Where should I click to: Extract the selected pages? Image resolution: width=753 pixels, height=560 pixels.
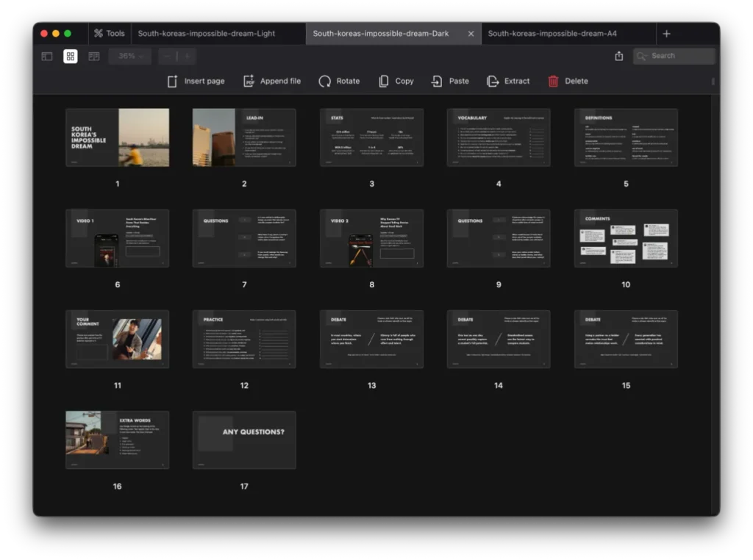point(508,81)
